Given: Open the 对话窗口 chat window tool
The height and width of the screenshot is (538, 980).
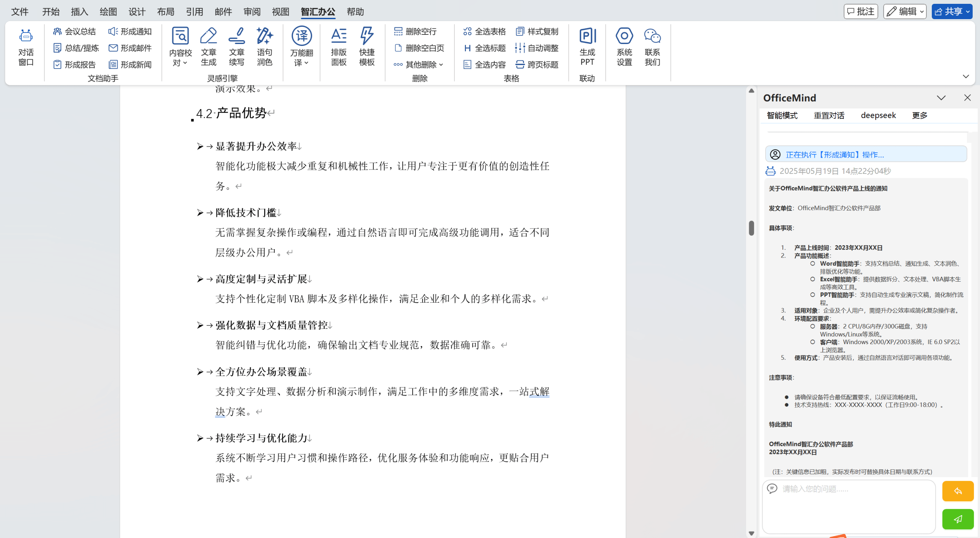Looking at the screenshot, I should click(x=26, y=47).
